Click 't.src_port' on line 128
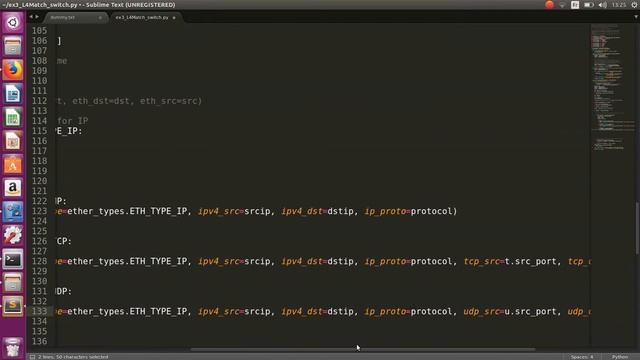 [x=530, y=261]
